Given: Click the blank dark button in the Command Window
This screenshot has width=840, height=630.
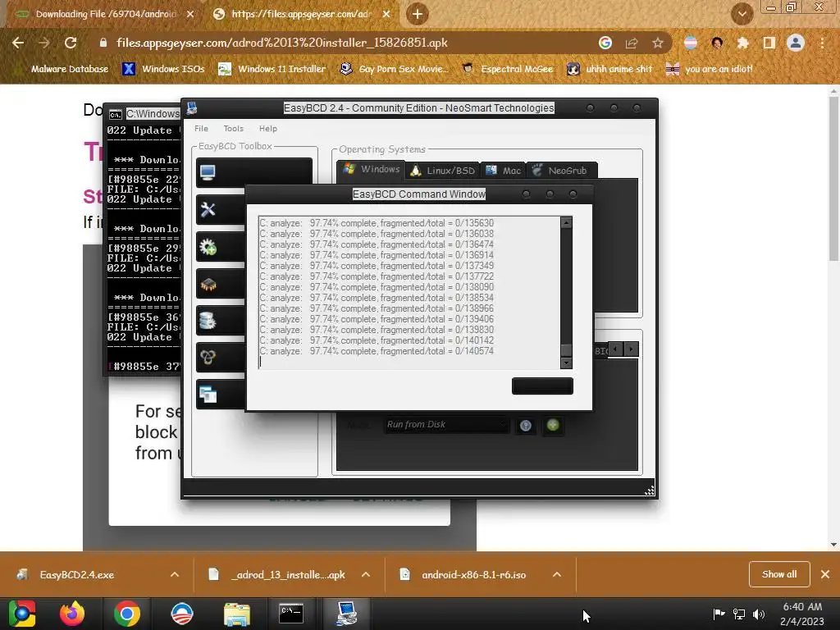Looking at the screenshot, I should pyautogui.click(x=542, y=386).
